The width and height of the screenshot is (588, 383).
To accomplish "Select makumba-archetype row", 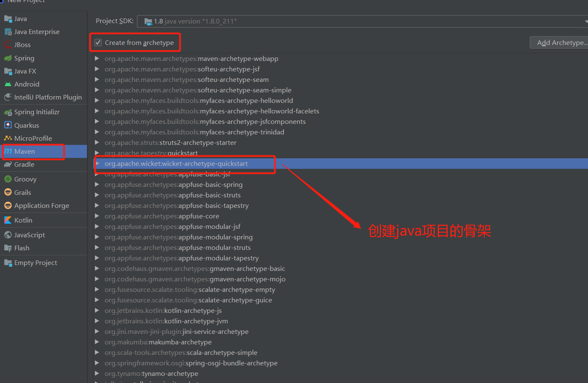I will tap(341, 342).
